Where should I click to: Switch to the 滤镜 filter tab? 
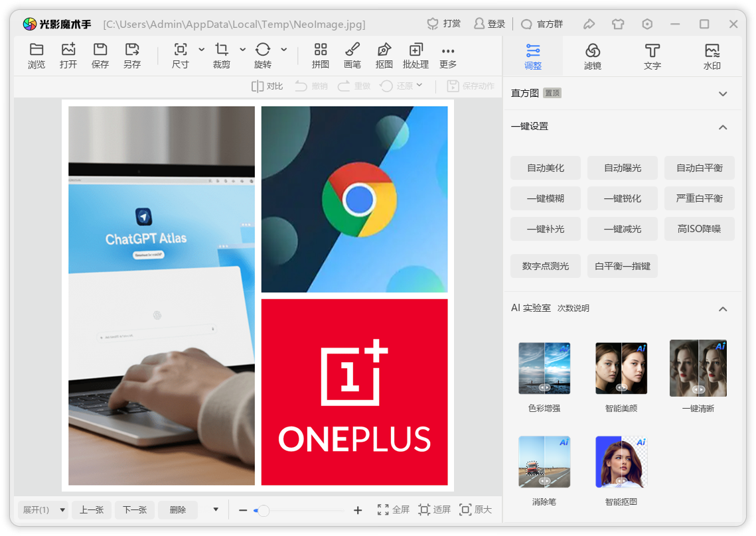593,56
